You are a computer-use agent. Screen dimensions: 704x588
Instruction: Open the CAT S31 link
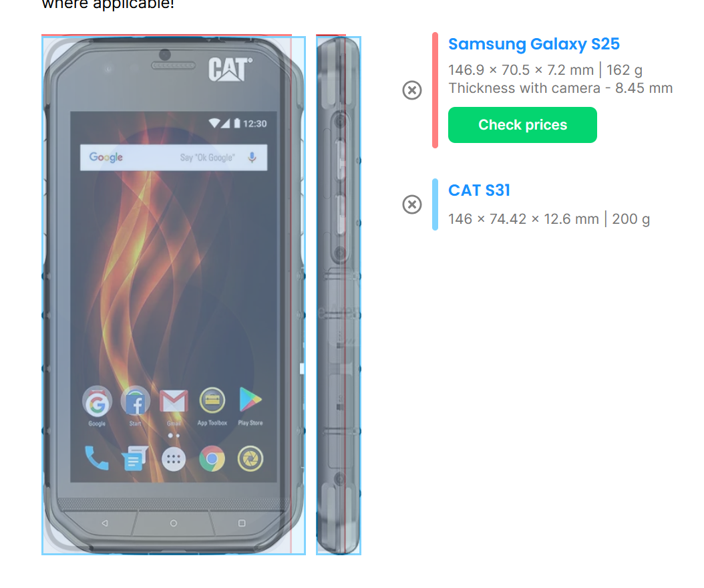pos(479,190)
